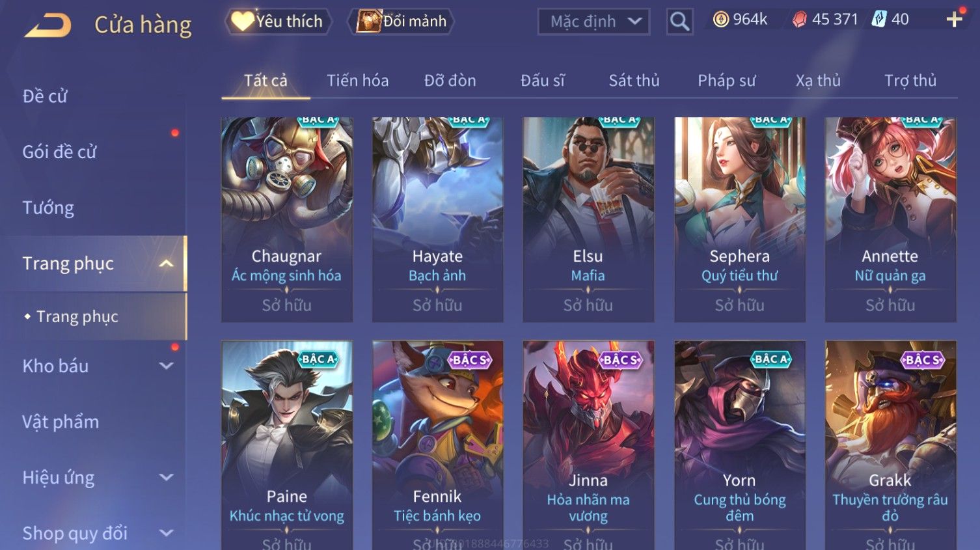Image resolution: width=980 pixels, height=550 pixels.
Task: Open the Mặc định sort dropdown
Action: [x=593, y=21]
